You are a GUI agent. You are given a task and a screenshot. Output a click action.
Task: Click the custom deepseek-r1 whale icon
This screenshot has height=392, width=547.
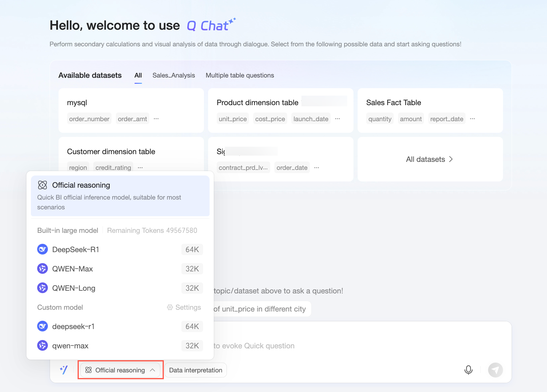tap(43, 326)
